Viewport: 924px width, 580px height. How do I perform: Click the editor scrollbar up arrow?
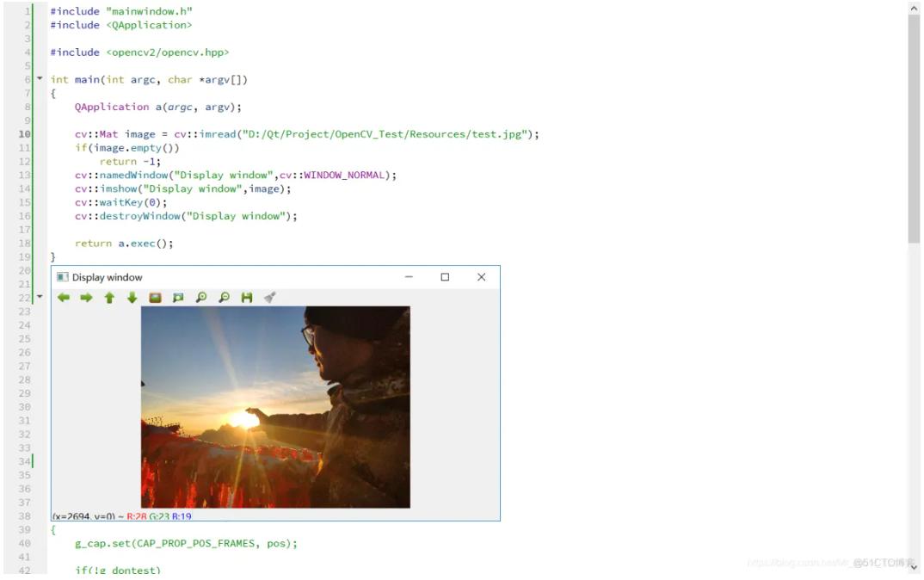click(x=914, y=8)
